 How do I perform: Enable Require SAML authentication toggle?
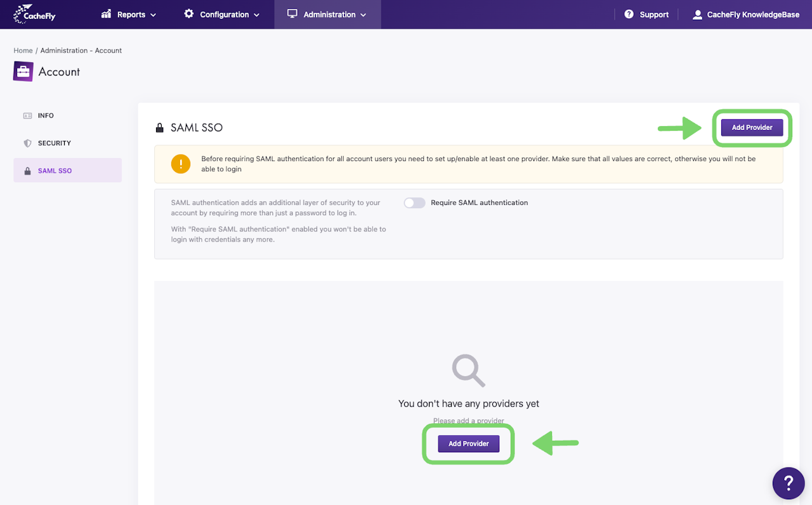pyautogui.click(x=415, y=203)
